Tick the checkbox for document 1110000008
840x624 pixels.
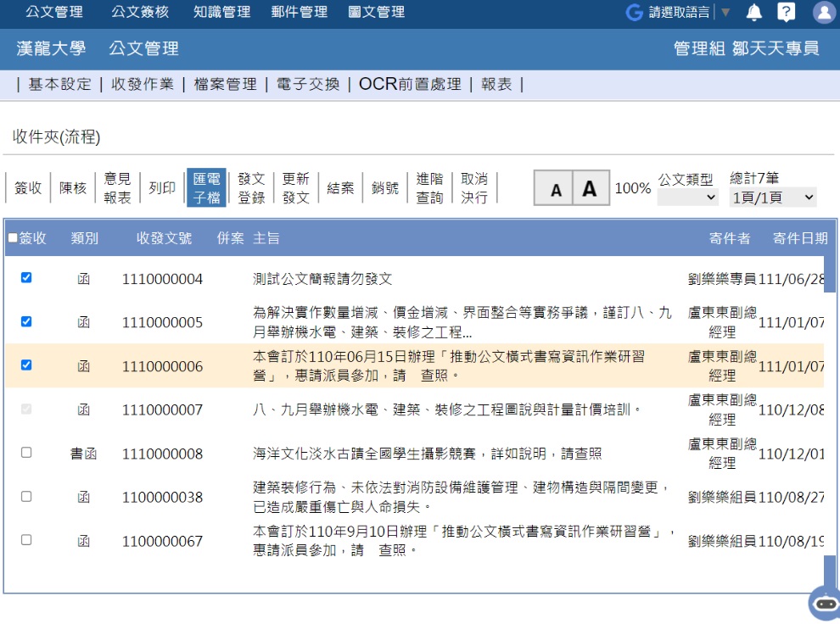pos(26,453)
